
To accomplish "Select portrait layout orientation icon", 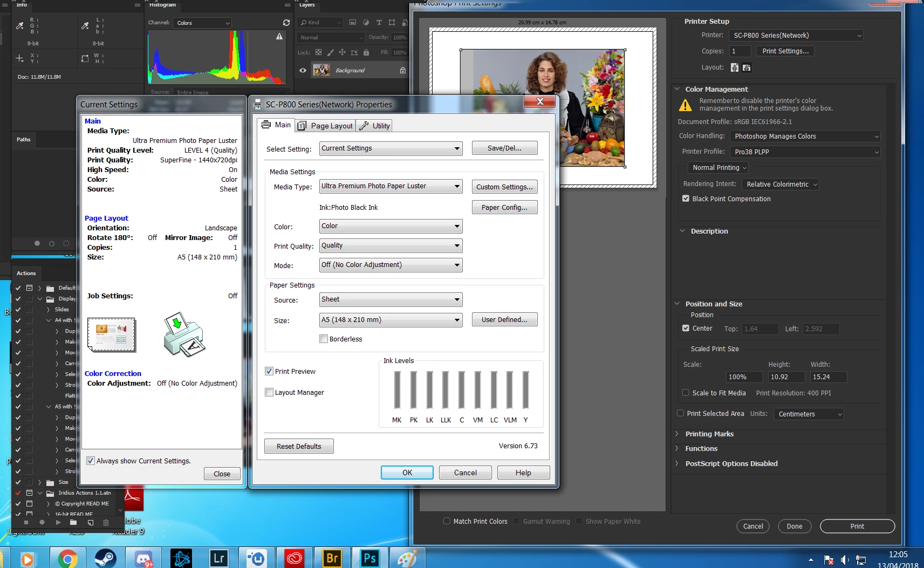I will (735, 67).
